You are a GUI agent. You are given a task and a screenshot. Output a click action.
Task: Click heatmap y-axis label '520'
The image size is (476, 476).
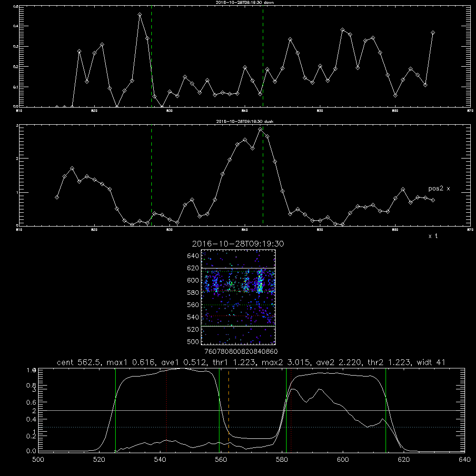[x=193, y=329]
